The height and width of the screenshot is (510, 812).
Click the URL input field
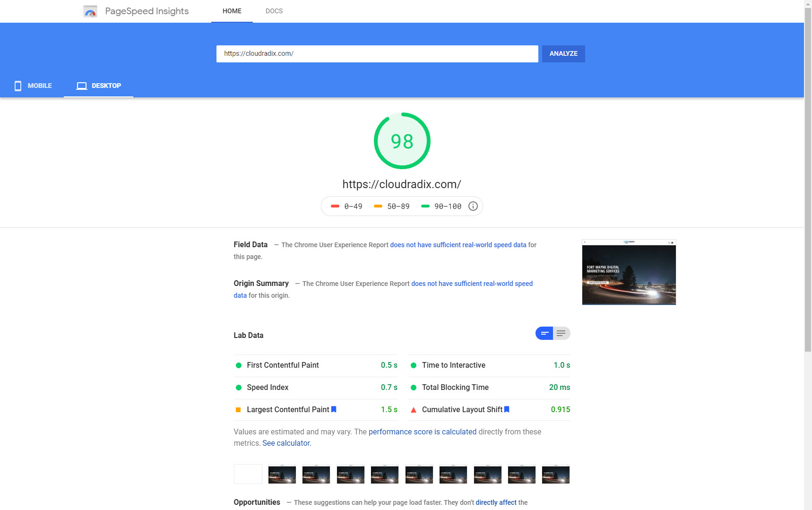377,54
